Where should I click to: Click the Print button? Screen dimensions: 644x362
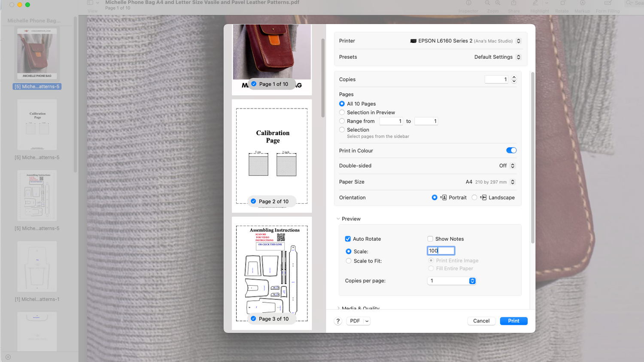tap(513, 321)
